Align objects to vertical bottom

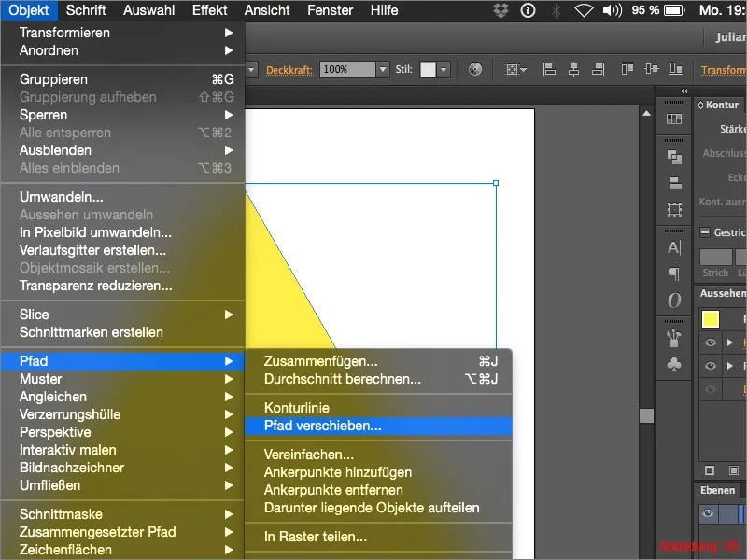pos(675,69)
